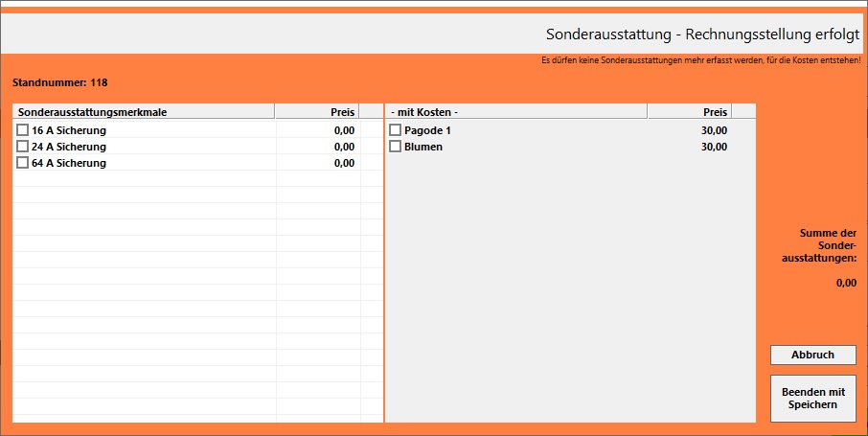Click the red warning text about Kosten

point(700,60)
